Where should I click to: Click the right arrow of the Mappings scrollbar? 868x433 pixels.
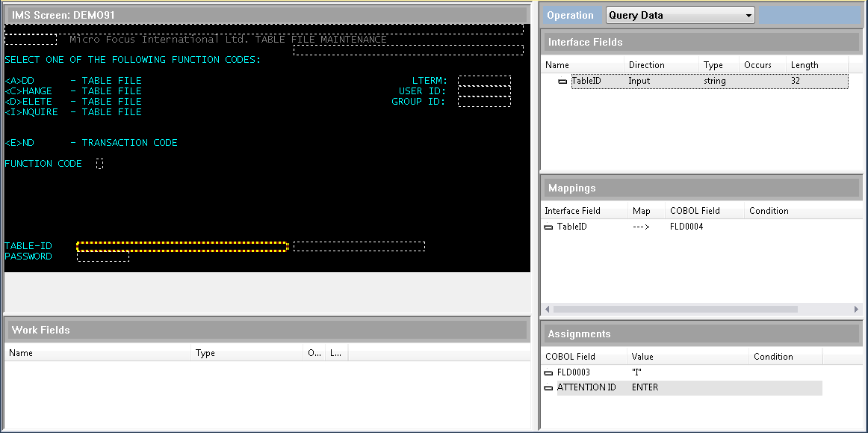[x=856, y=309]
